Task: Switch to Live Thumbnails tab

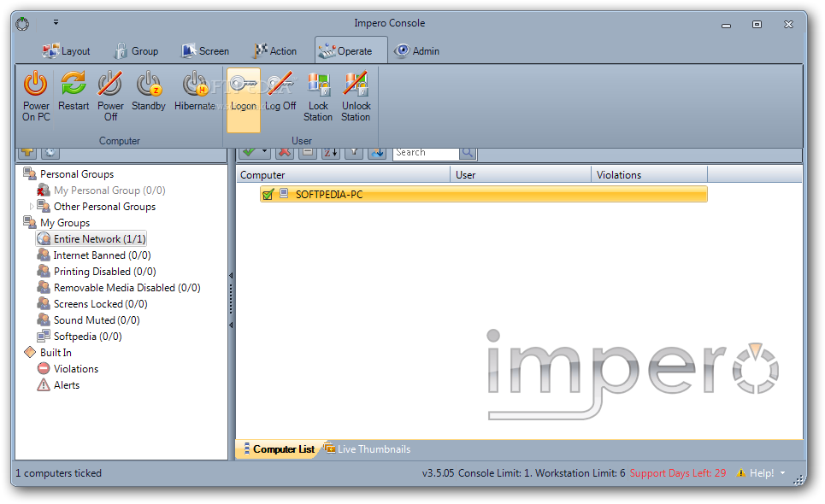Action: 368,449
